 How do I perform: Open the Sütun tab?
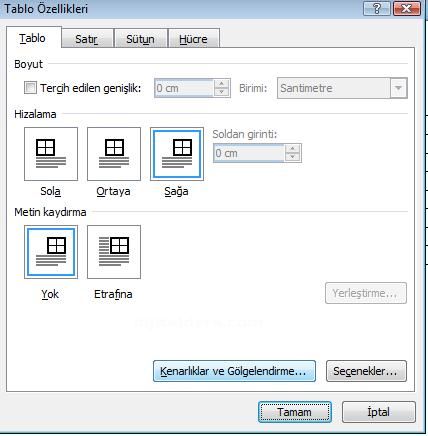point(140,39)
